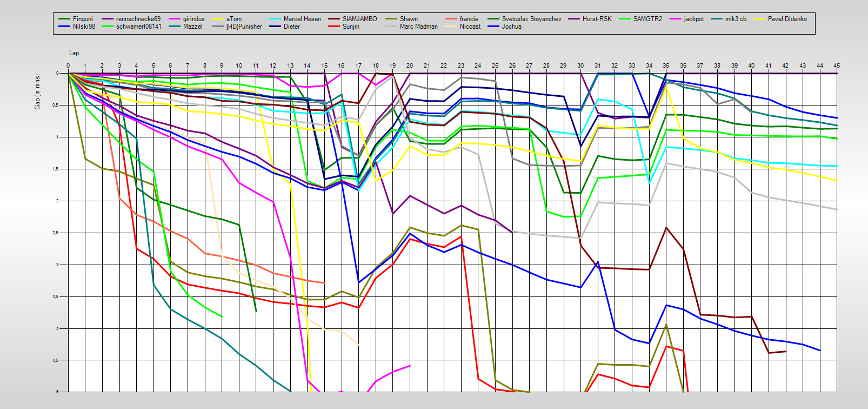Image resolution: width=868 pixels, height=409 pixels.
Task: Select Pavel Didenko in the legend
Action: (787, 19)
